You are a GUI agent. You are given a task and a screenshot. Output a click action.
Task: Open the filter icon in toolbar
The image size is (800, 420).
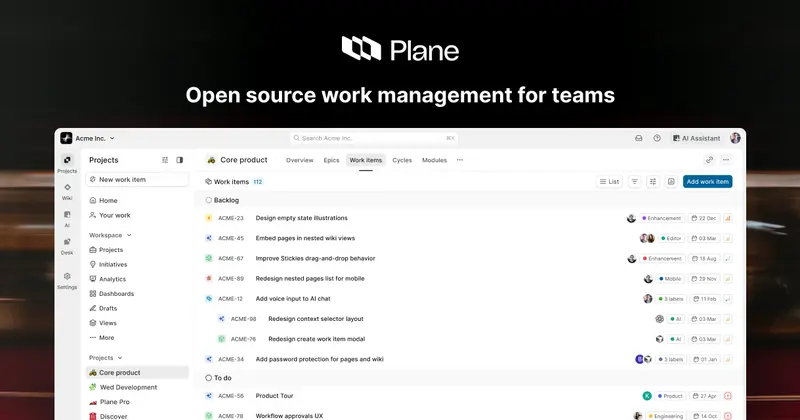click(635, 182)
